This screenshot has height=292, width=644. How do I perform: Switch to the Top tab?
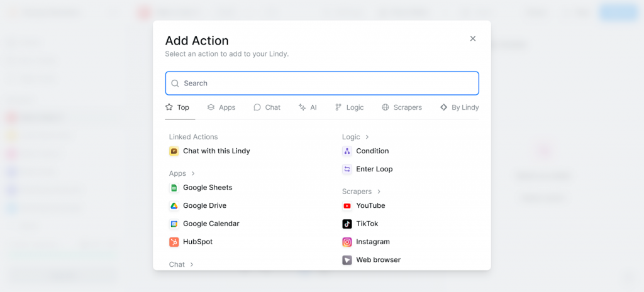tap(177, 107)
